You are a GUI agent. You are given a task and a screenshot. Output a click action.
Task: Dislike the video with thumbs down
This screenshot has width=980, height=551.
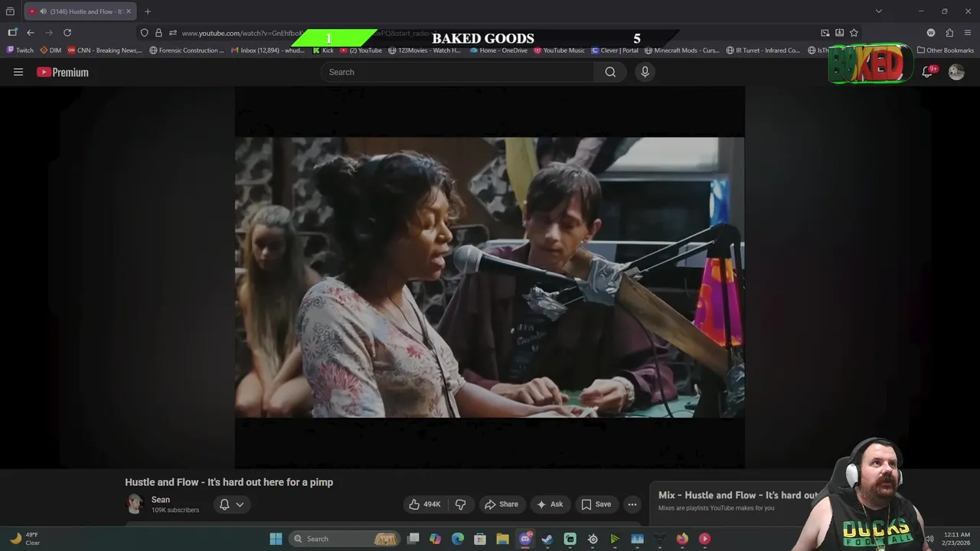(x=461, y=504)
